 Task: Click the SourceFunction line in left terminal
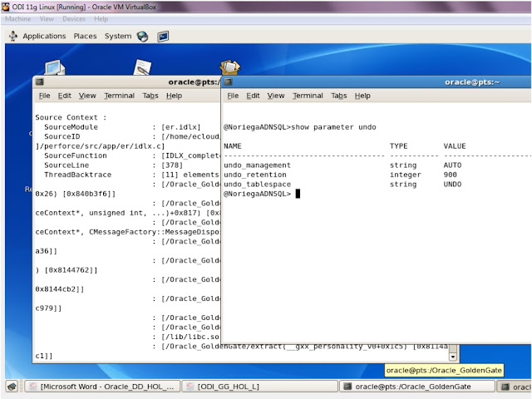click(x=132, y=155)
